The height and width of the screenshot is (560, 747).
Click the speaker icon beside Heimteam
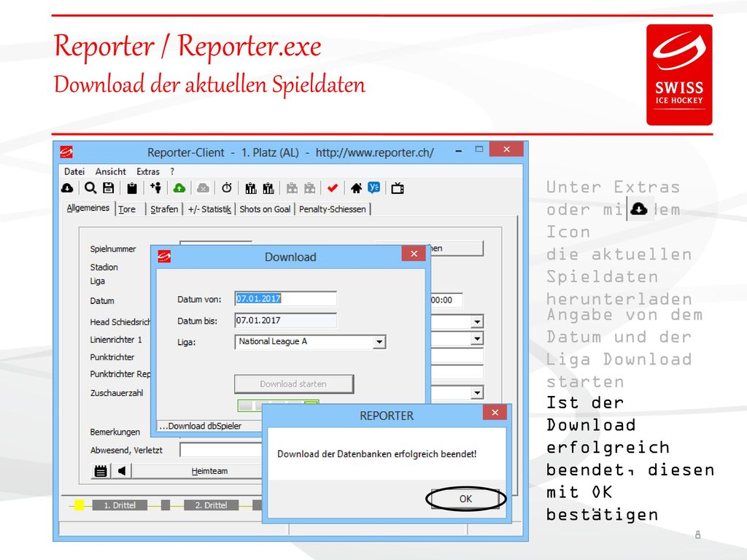point(122,471)
